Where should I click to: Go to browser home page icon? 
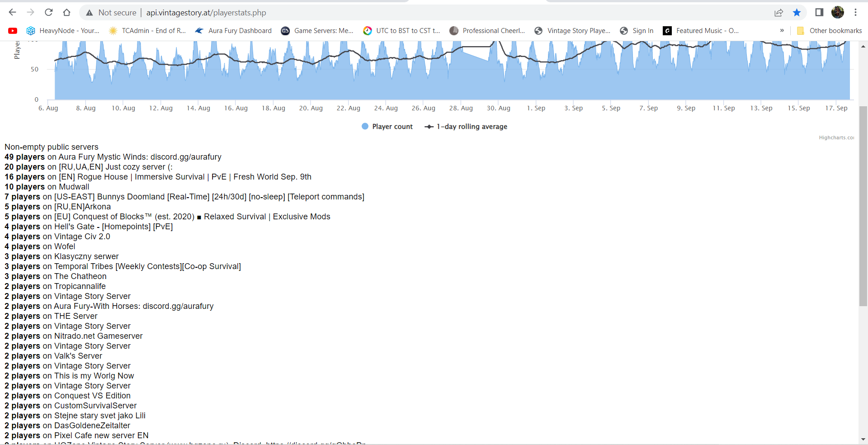[67, 13]
